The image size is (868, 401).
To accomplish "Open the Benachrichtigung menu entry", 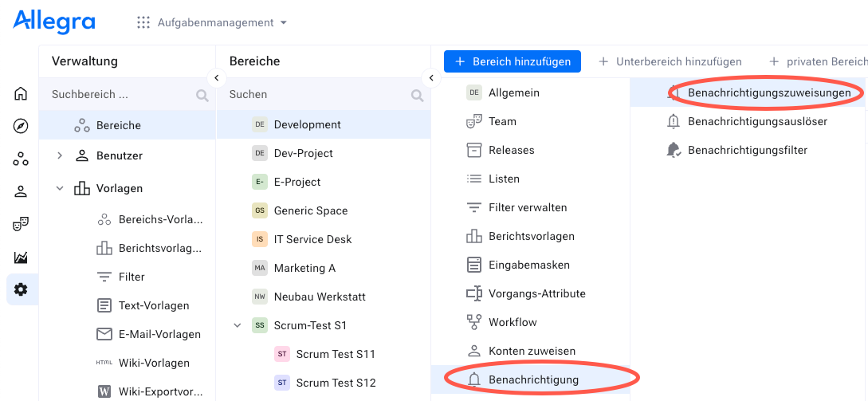I will click(x=533, y=379).
